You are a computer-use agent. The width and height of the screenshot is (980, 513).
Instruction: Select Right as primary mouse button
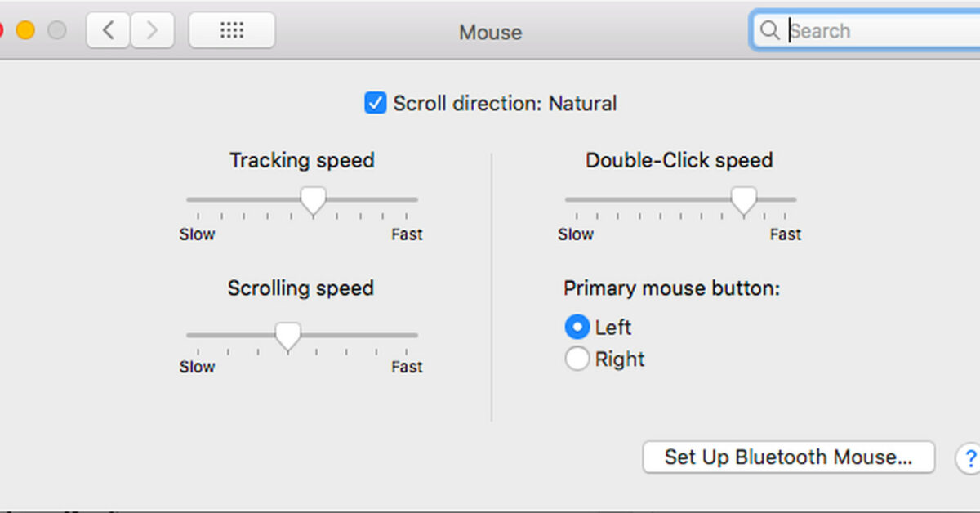(x=577, y=358)
